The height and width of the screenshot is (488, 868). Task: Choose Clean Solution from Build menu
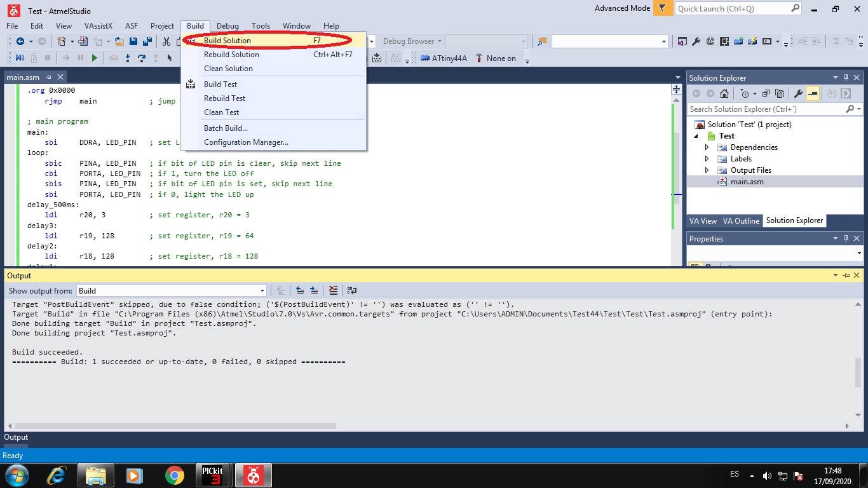tap(273, 69)
